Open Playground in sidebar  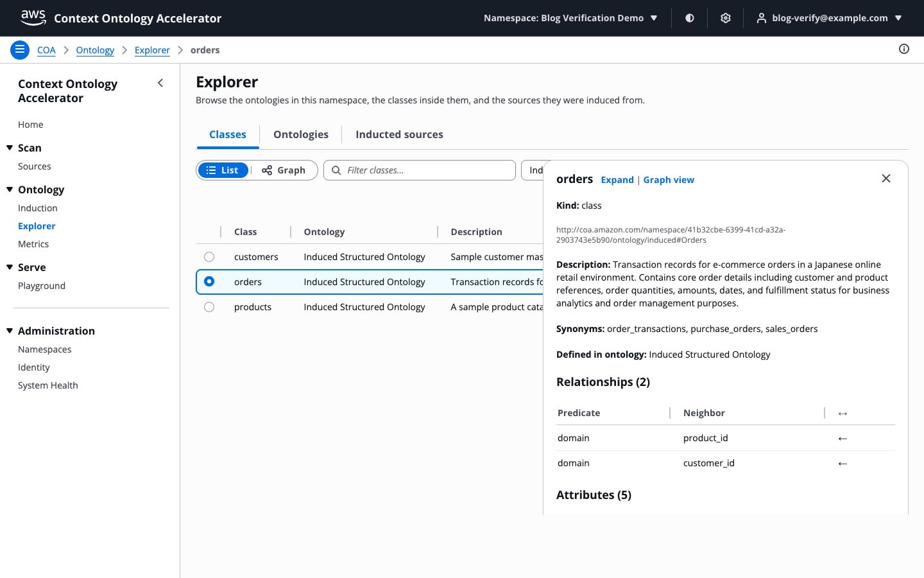pos(42,286)
